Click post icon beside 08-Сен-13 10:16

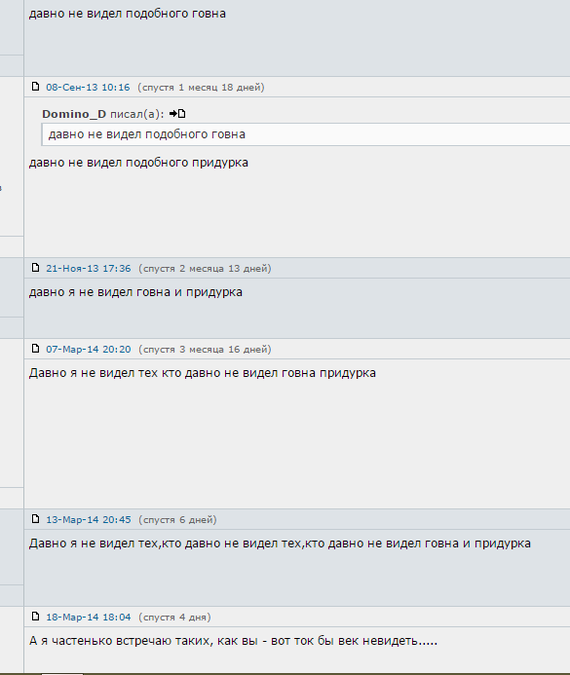point(36,87)
